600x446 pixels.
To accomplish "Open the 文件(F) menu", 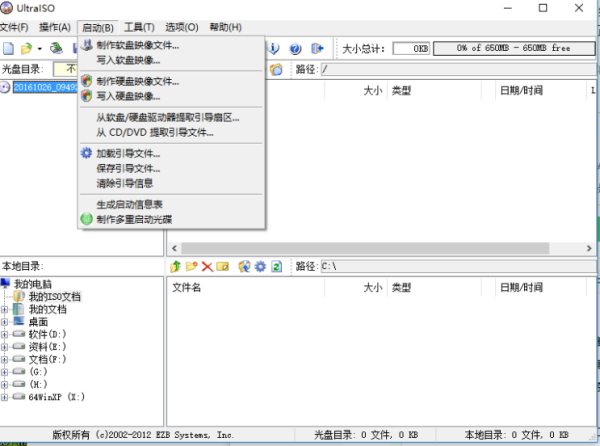I will [x=14, y=28].
